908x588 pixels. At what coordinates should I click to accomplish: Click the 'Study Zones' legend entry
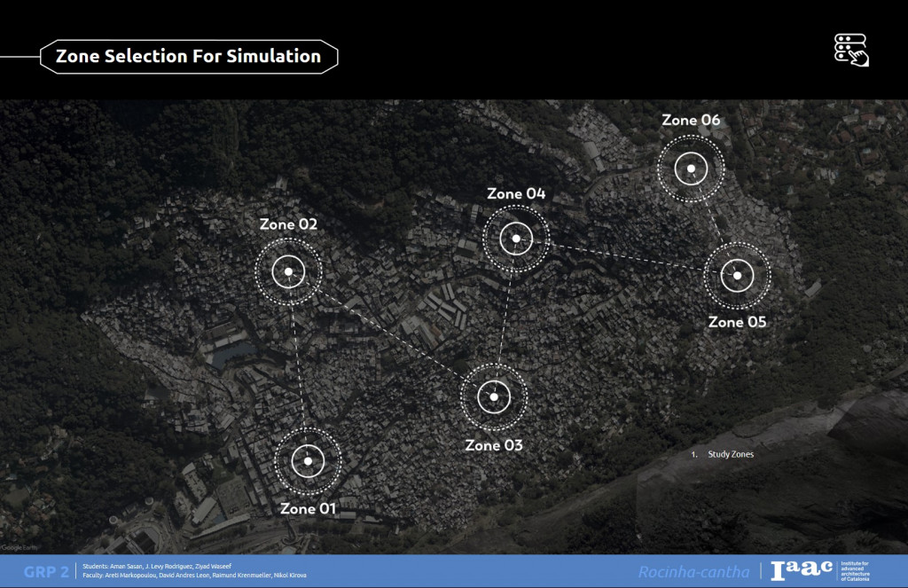point(730,454)
